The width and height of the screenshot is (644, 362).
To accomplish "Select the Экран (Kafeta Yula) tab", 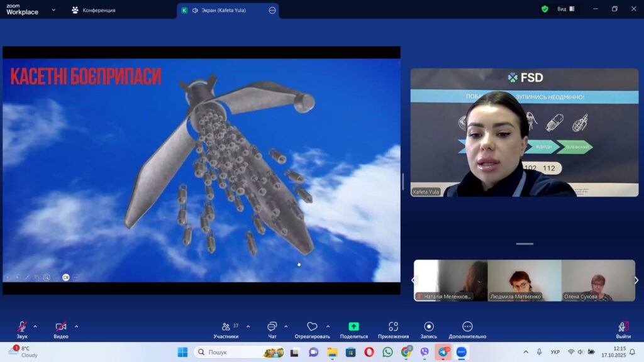I will pos(223,10).
